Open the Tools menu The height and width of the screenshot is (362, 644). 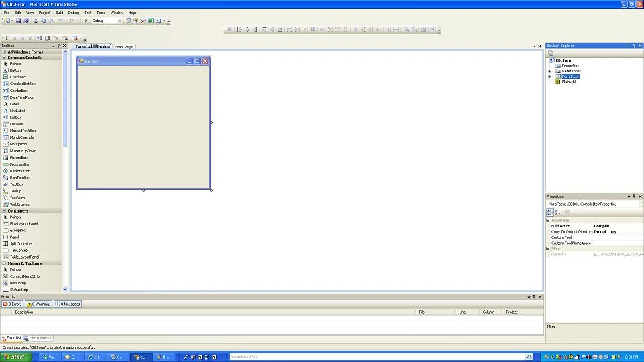point(101,13)
